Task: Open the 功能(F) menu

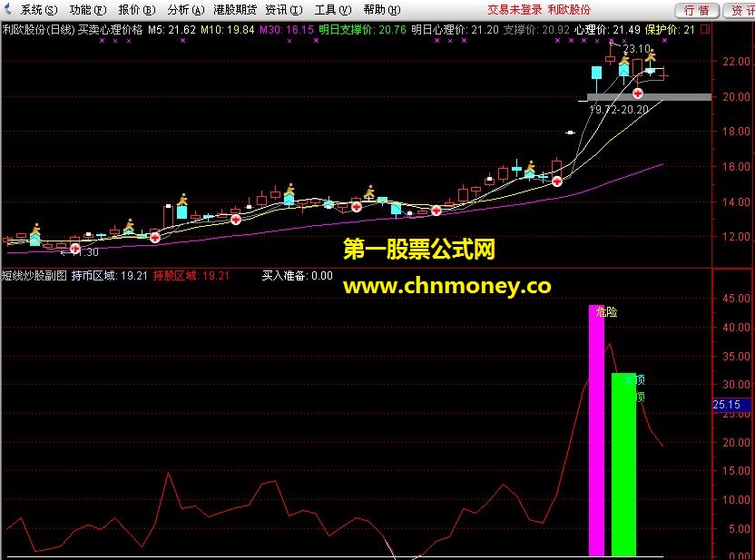Action: 88,10
